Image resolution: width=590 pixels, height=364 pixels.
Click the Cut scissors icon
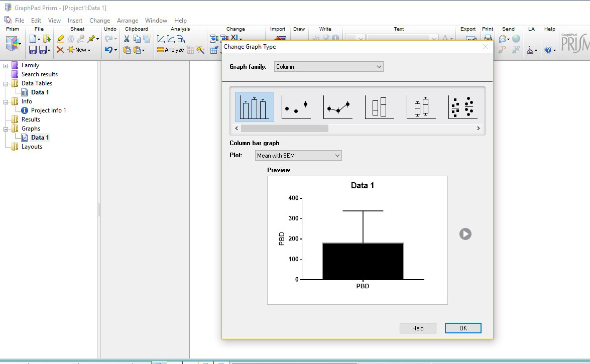[x=127, y=39]
